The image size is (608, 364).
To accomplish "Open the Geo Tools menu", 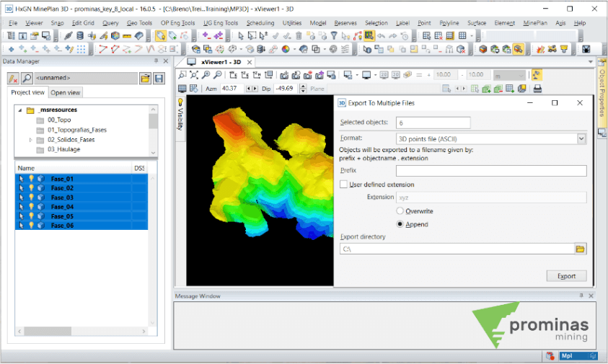I will tap(140, 23).
